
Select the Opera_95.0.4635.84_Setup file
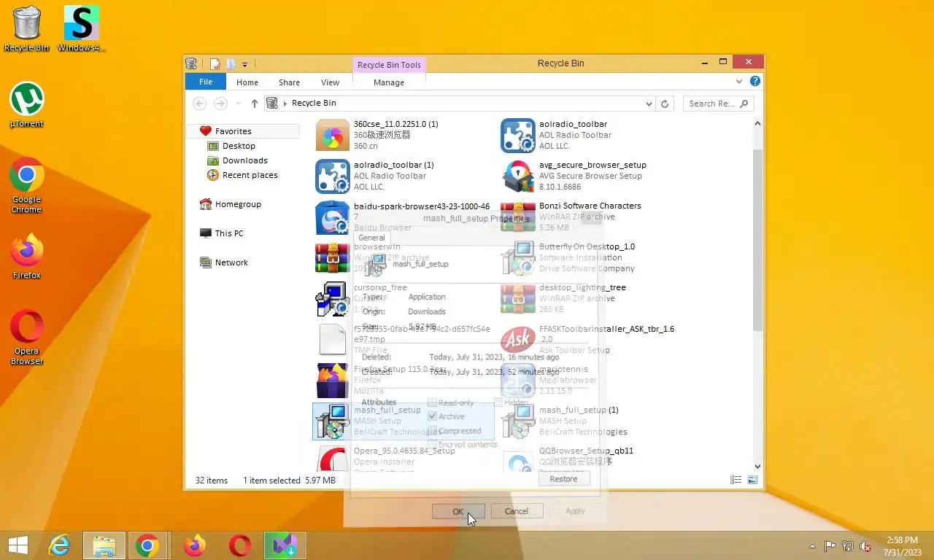[x=404, y=460]
